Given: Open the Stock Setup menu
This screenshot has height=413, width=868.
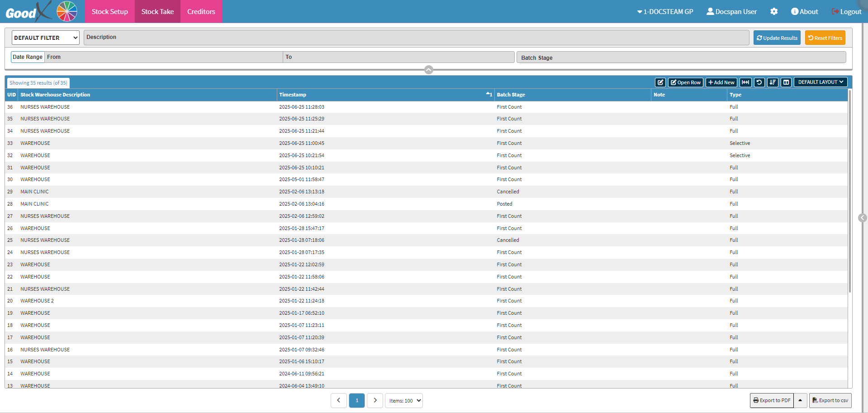Looking at the screenshot, I should pyautogui.click(x=109, y=11).
